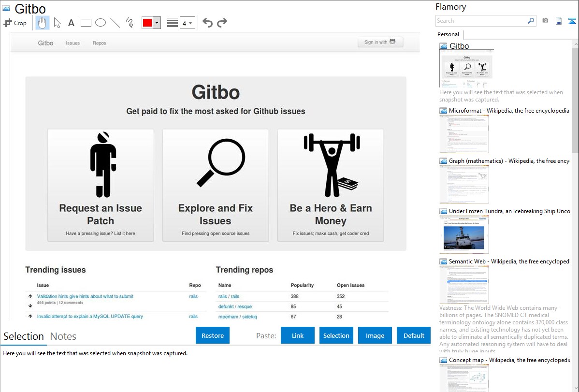Open the Gitbo snapshot thumbnail in the list

[x=466, y=69]
